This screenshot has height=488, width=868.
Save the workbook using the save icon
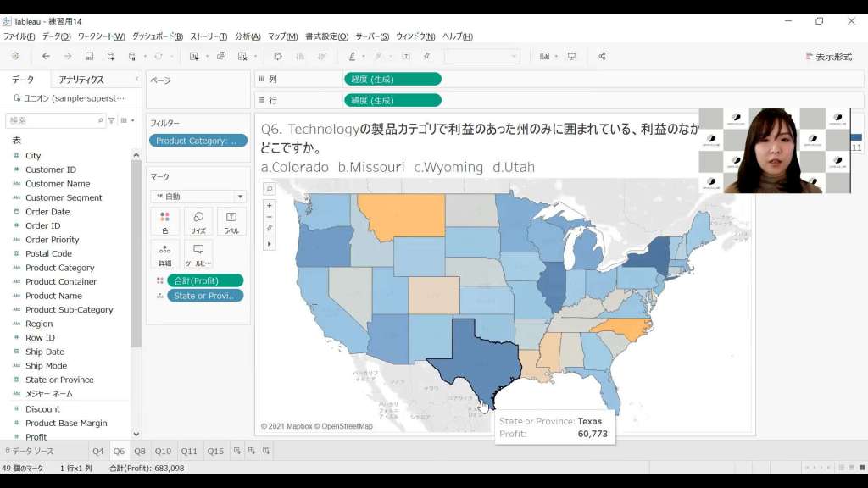pos(89,56)
